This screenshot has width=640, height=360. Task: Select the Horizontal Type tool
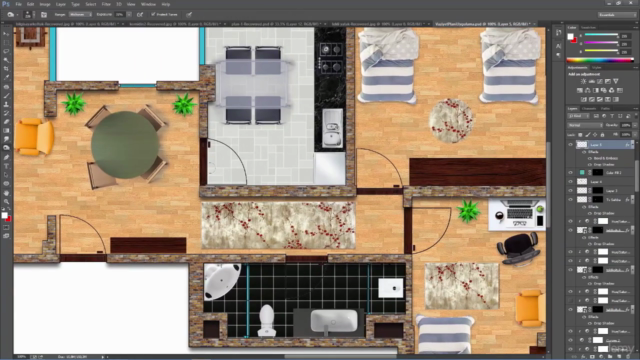pos(6,166)
